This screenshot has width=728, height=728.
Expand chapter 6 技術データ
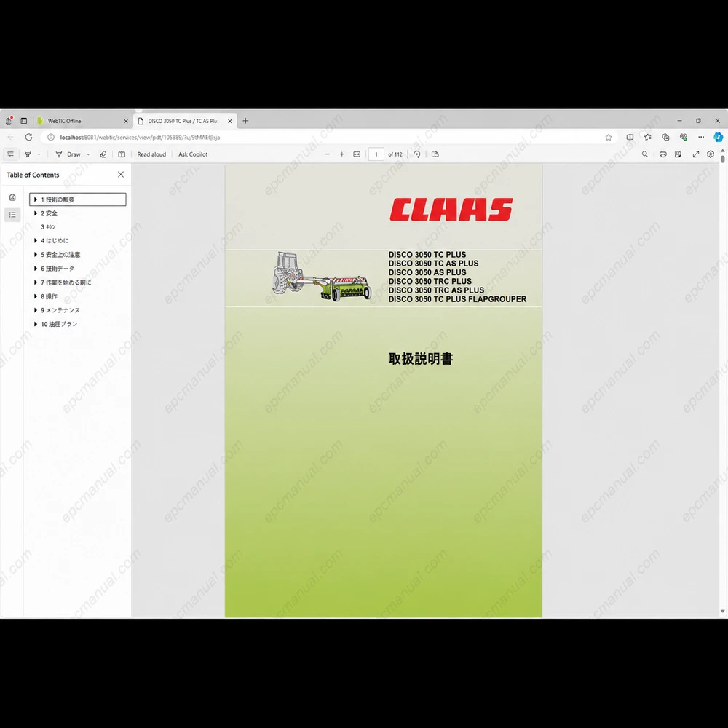[x=36, y=269]
